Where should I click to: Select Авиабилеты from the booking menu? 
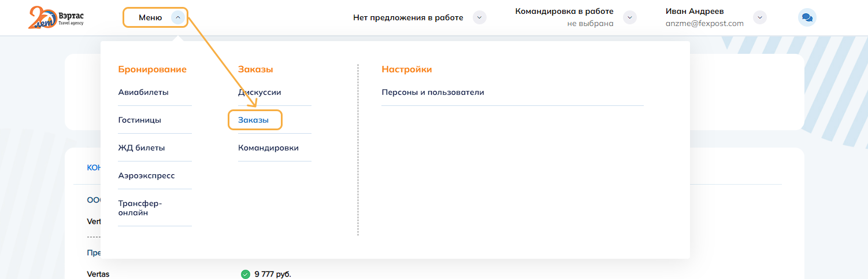pyautogui.click(x=143, y=92)
